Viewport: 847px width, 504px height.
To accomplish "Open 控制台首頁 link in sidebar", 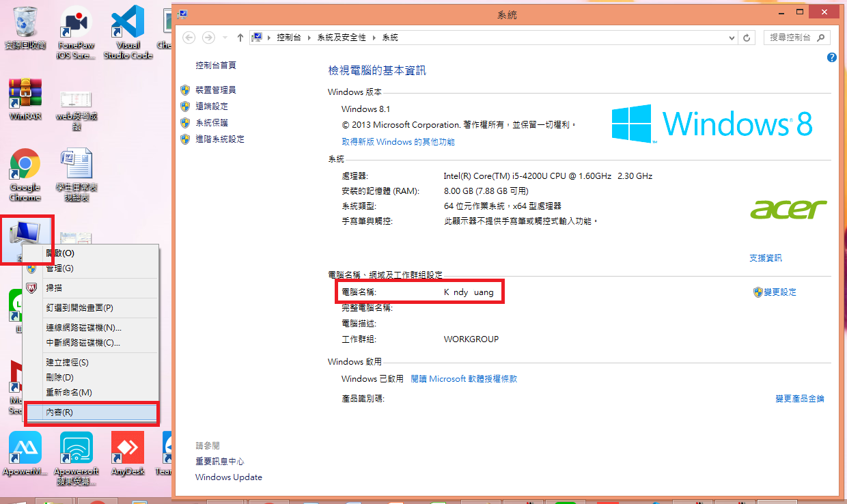I will 216,66.
